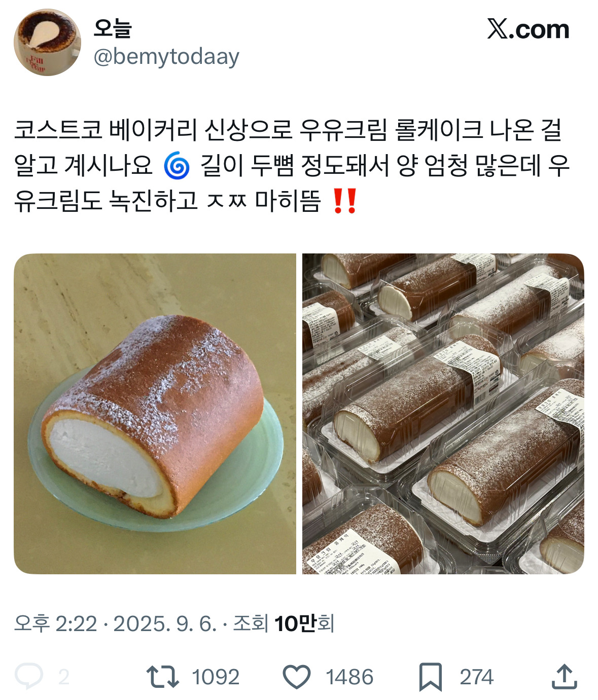
Task: Click the 274 bookmarks count
Action: point(476,677)
